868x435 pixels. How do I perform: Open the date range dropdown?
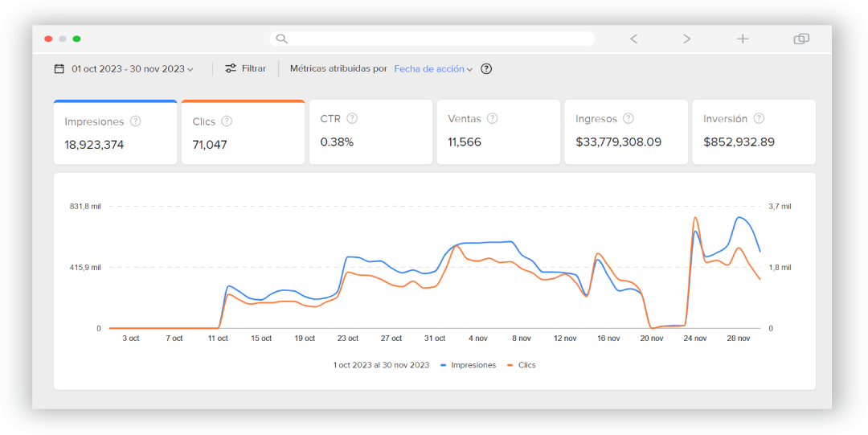(x=132, y=69)
